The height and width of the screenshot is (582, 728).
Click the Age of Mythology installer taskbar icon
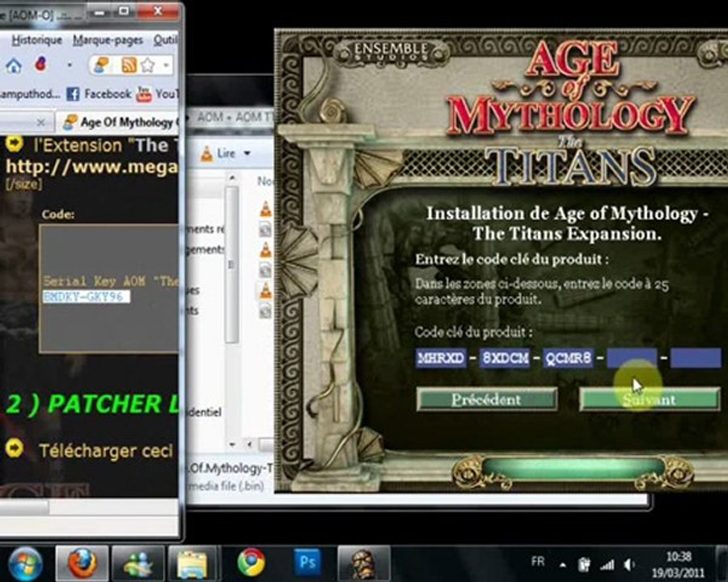[x=363, y=563]
